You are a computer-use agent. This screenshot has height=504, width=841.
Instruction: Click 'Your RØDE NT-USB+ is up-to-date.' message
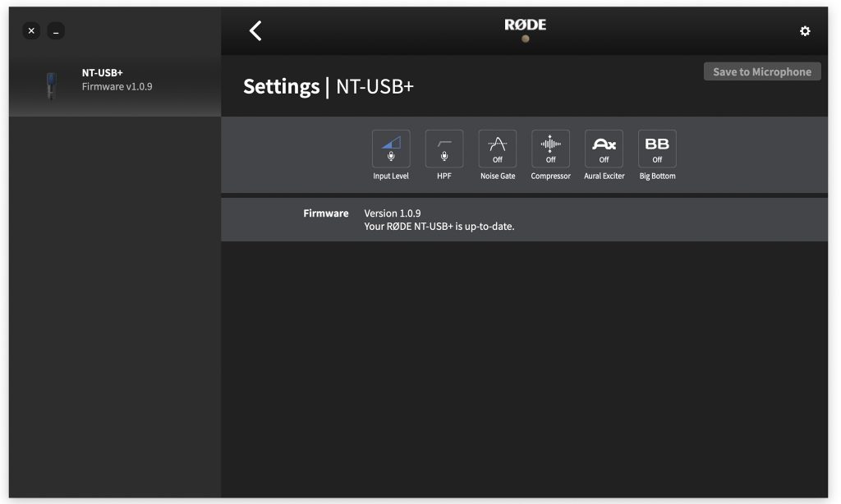pyautogui.click(x=439, y=227)
